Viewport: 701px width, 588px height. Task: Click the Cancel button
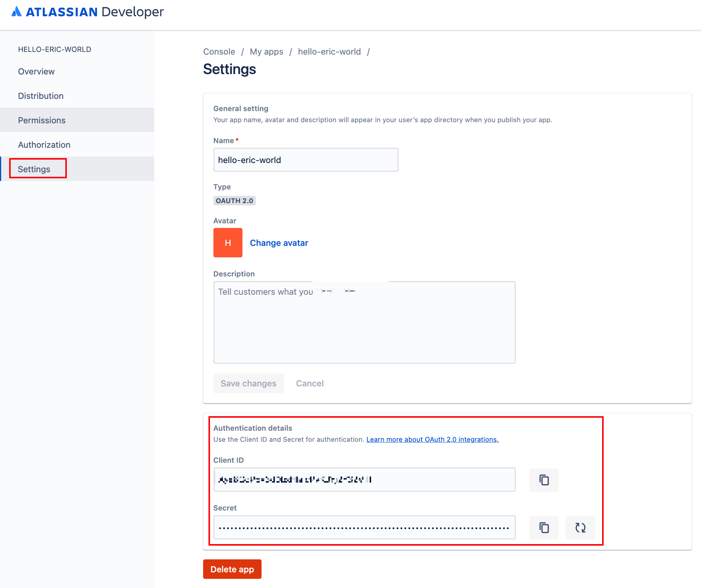click(310, 383)
